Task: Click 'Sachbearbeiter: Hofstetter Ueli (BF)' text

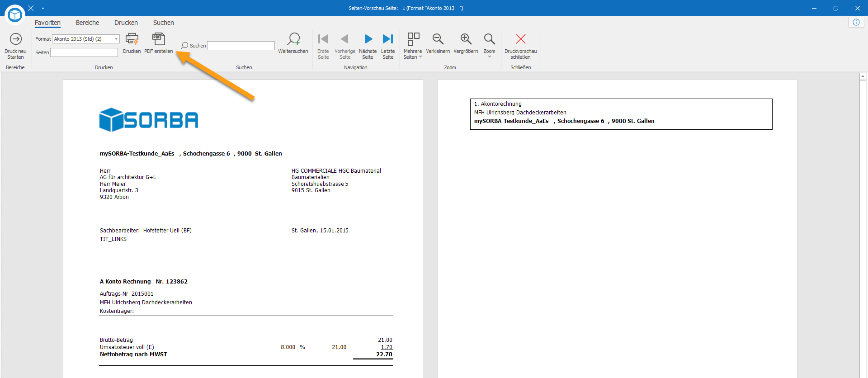Action: [146, 231]
